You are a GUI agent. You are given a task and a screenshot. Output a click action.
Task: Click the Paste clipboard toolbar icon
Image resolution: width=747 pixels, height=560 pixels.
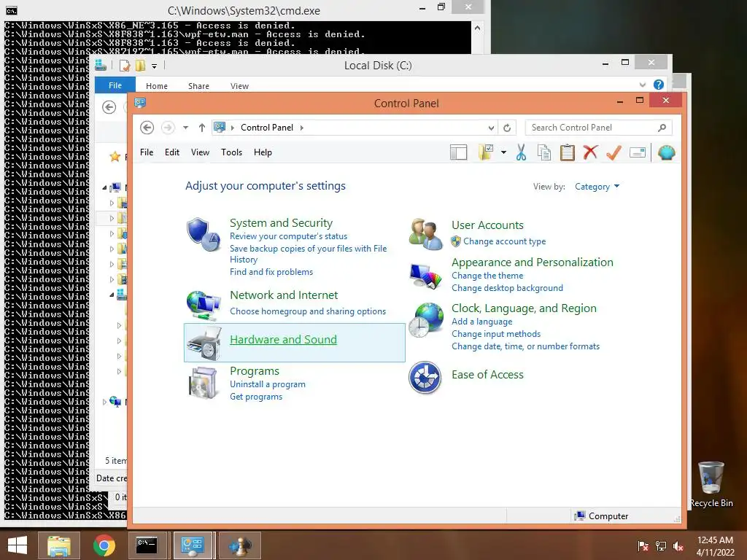pyautogui.click(x=567, y=152)
